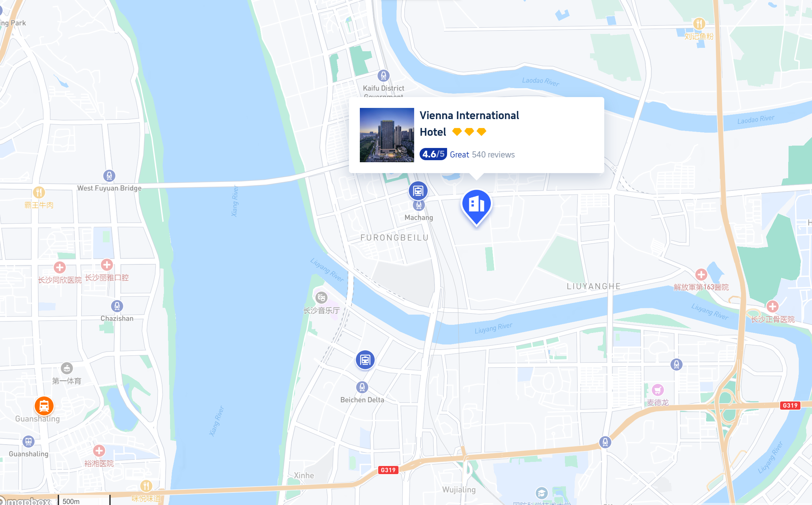This screenshot has width=812, height=505.
Task: Click the 解放軍第163醫院 hospital marker
Action: (x=701, y=275)
